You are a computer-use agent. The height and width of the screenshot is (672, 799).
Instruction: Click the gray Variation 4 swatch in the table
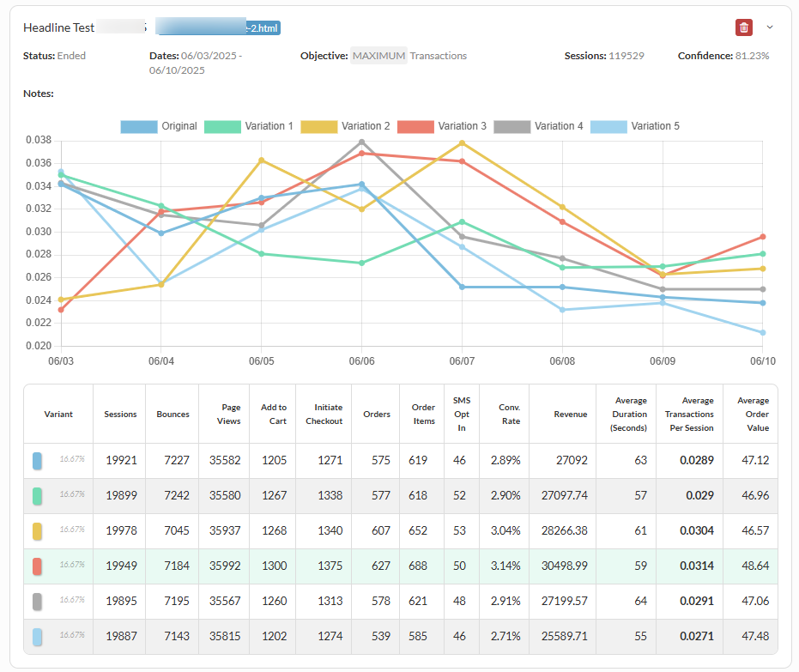[37, 602]
